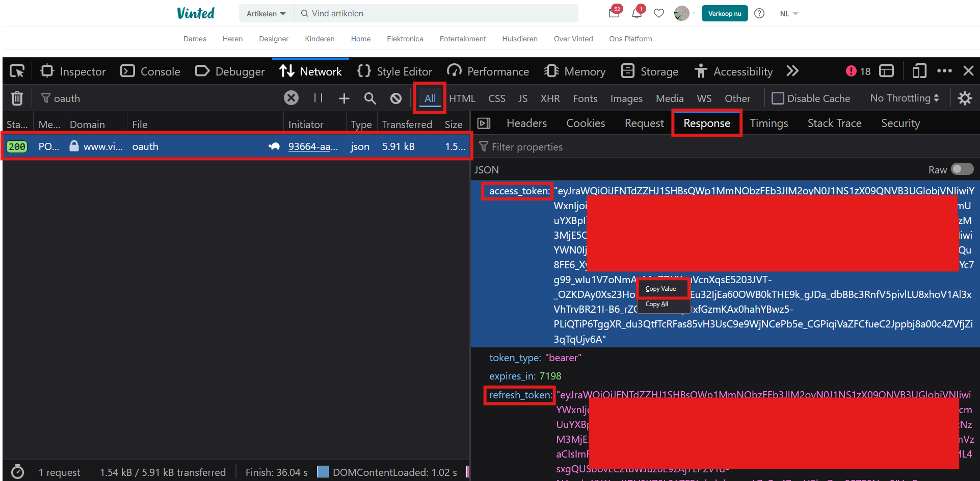Image resolution: width=980 pixels, height=481 pixels.
Task: Open the NL language dropdown
Action: point(788,14)
